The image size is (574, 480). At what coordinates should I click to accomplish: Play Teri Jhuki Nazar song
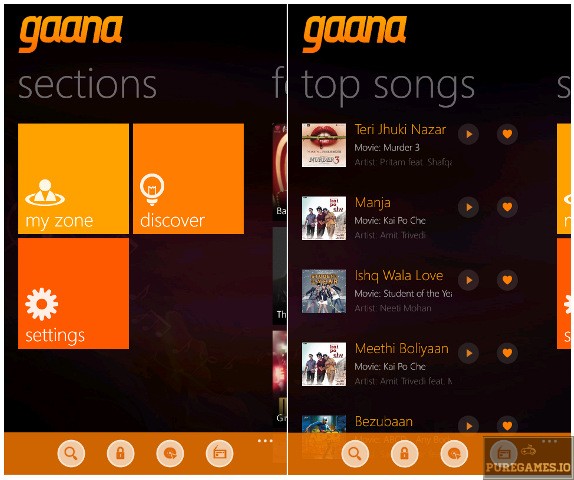click(x=469, y=134)
